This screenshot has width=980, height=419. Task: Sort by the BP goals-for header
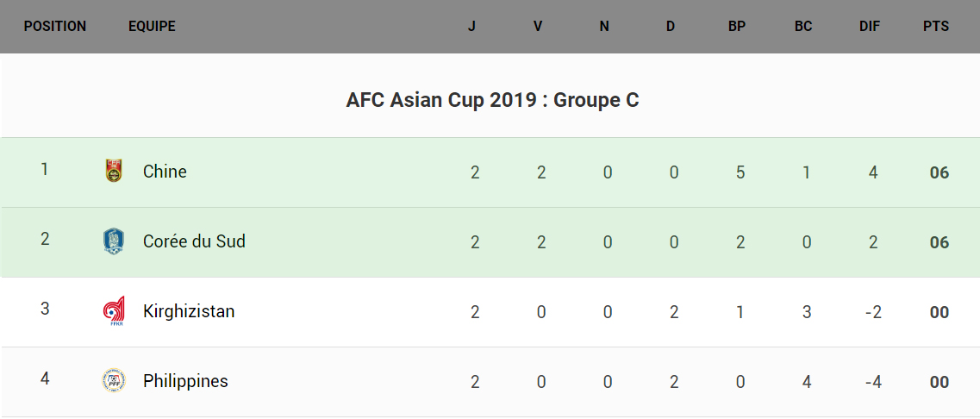[737, 27]
